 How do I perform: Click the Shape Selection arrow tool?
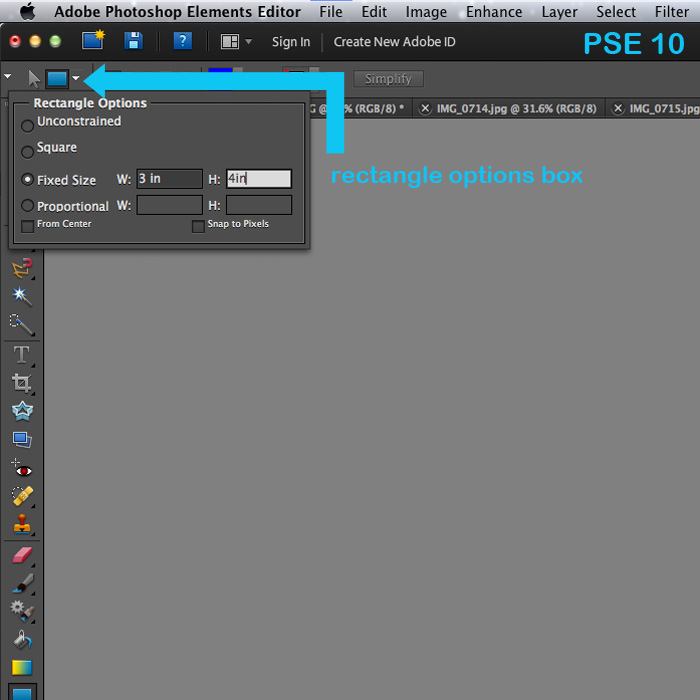click(34, 79)
